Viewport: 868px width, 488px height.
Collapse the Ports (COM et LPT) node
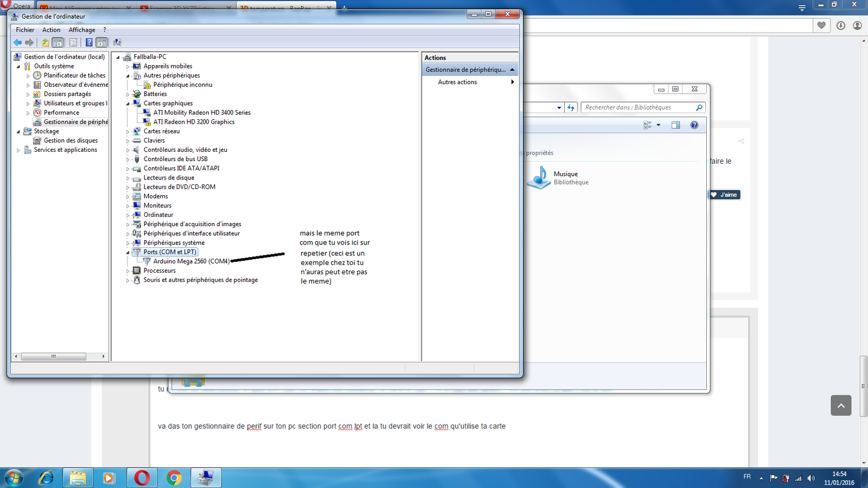click(x=128, y=252)
